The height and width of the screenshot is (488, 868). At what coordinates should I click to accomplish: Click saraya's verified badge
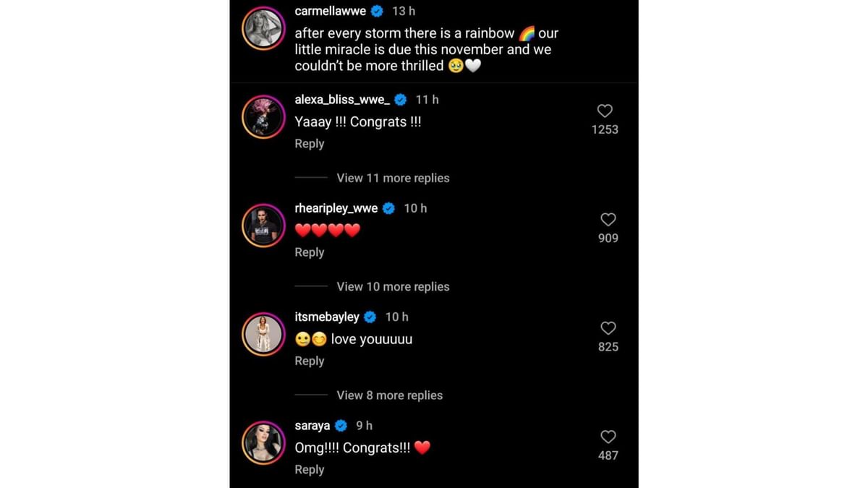(340, 426)
